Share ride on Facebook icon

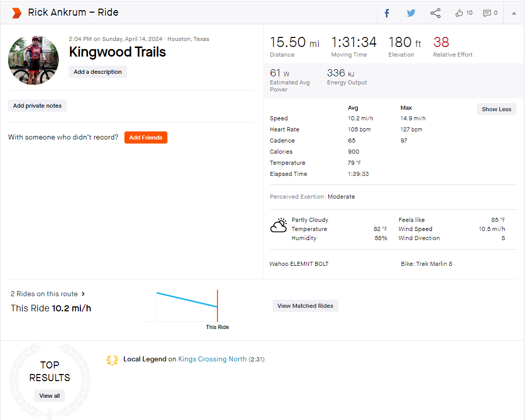pos(387,13)
